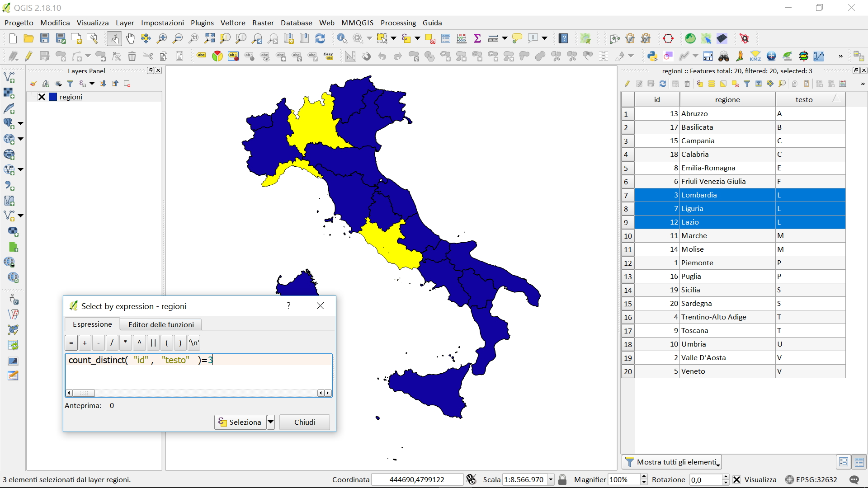Click the Open Project folder icon
This screenshot has height=488, width=868.
tap(28, 39)
